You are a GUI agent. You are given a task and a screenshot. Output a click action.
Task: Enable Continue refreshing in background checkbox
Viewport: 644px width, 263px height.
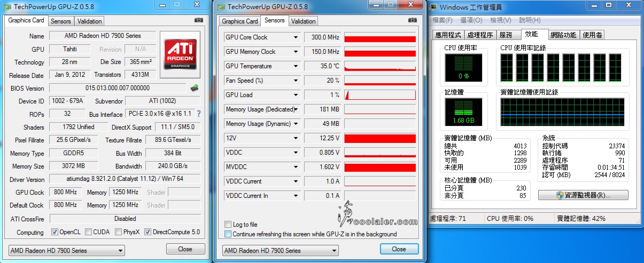[228, 234]
